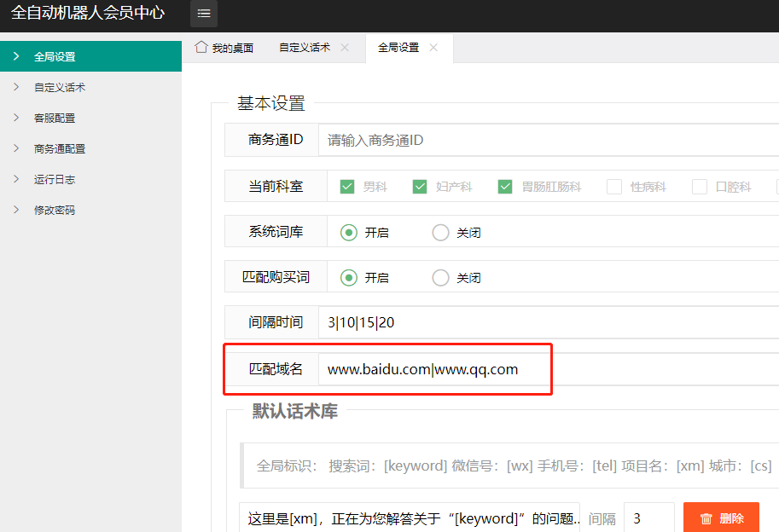Expand 客服配置 sidebar item
Image resolution: width=779 pixels, height=532 pixels.
tap(55, 118)
